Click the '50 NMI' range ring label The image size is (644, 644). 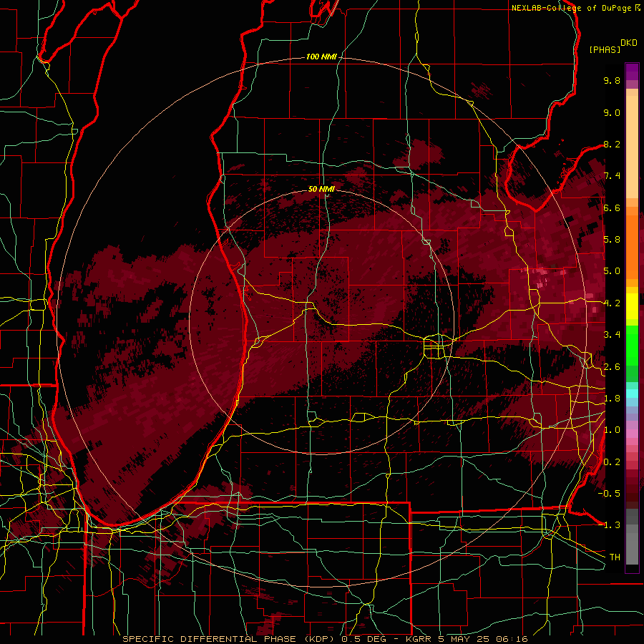click(x=321, y=189)
